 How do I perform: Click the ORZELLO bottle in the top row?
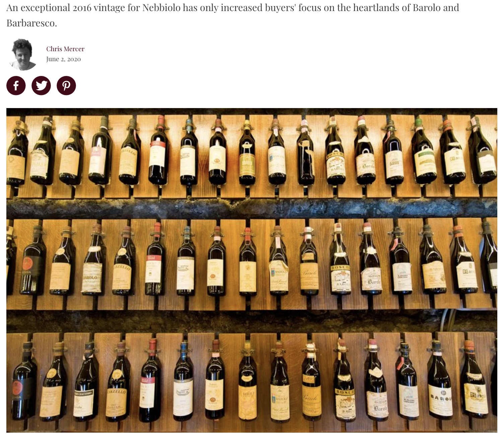click(129, 152)
